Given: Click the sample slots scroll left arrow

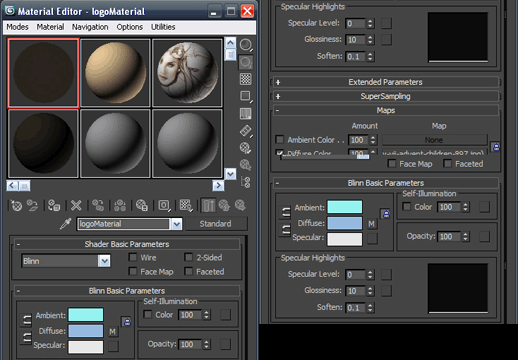Looking at the screenshot, I should [x=12, y=185].
